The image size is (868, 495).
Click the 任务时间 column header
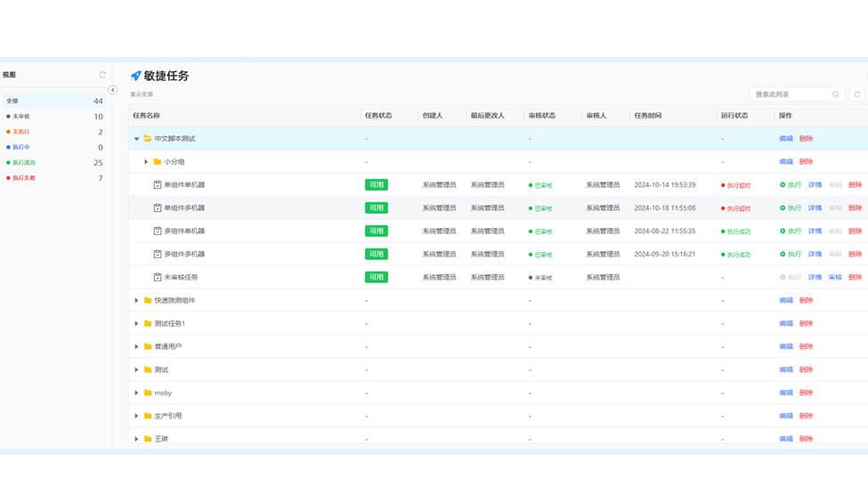(x=648, y=116)
